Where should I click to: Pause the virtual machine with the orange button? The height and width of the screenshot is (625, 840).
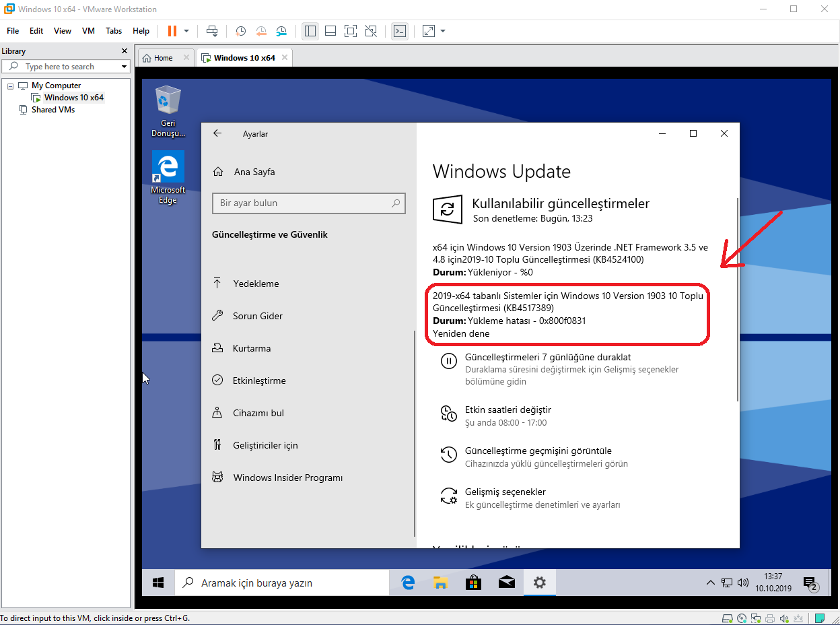pyautogui.click(x=172, y=31)
